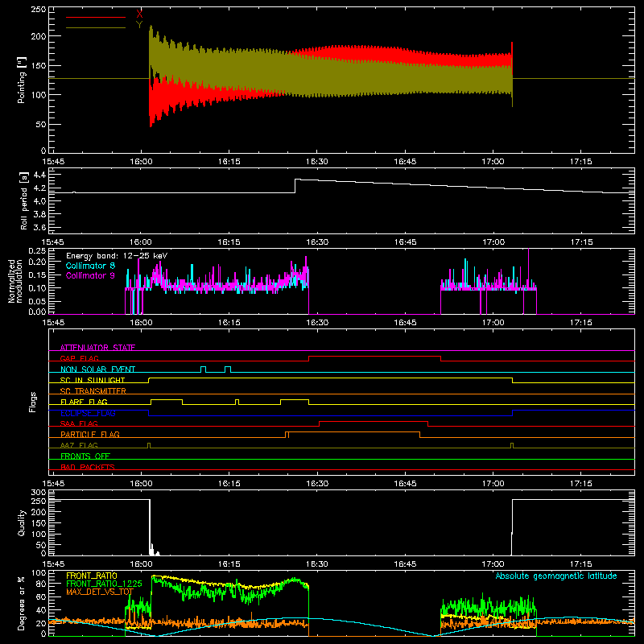
Task: Select the olive A4Z_FLAG label
Action: pos(79,445)
